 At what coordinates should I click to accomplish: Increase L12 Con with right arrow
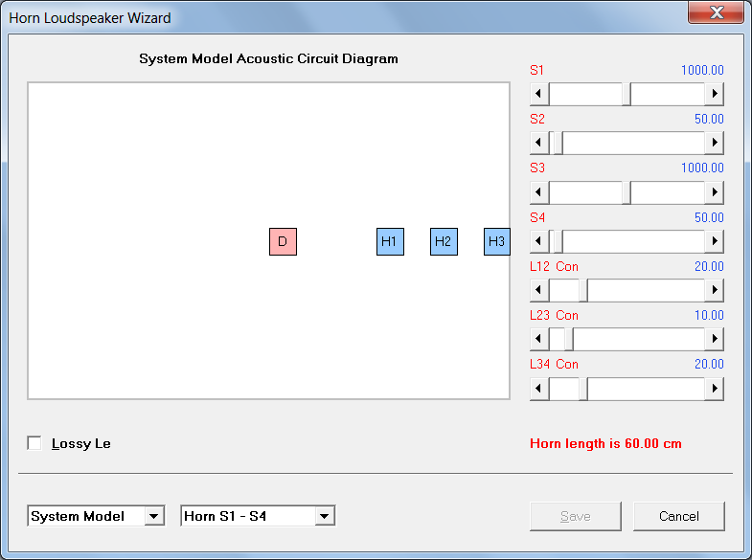[714, 290]
